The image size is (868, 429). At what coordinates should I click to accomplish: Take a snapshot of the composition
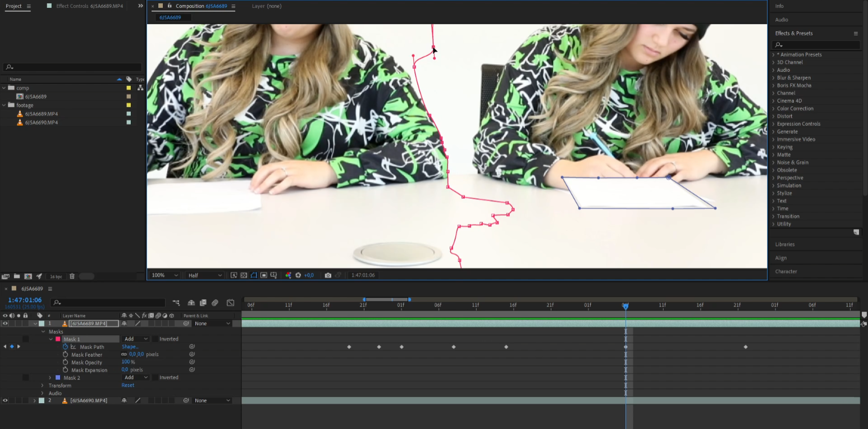point(328,275)
